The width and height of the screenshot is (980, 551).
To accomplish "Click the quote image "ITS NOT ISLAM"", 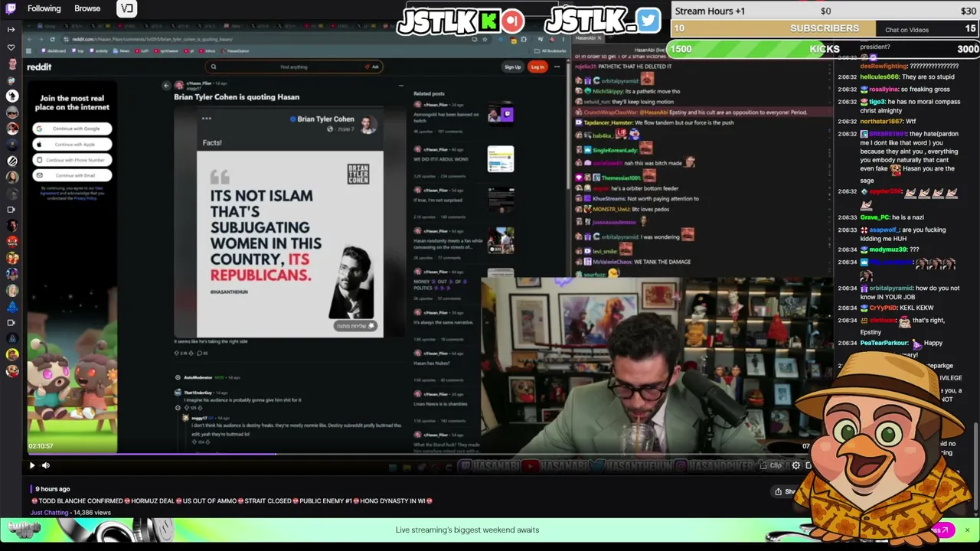I will coord(289,244).
